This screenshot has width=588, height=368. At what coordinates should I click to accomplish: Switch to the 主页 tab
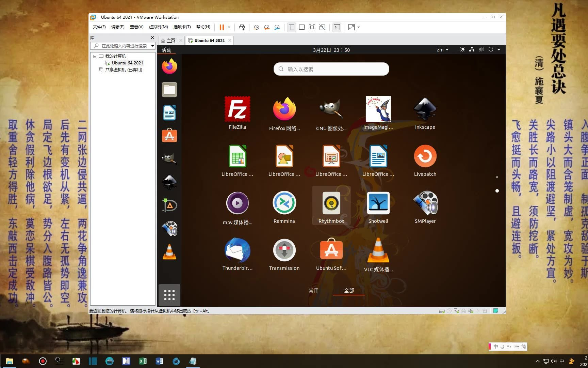click(171, 40)
